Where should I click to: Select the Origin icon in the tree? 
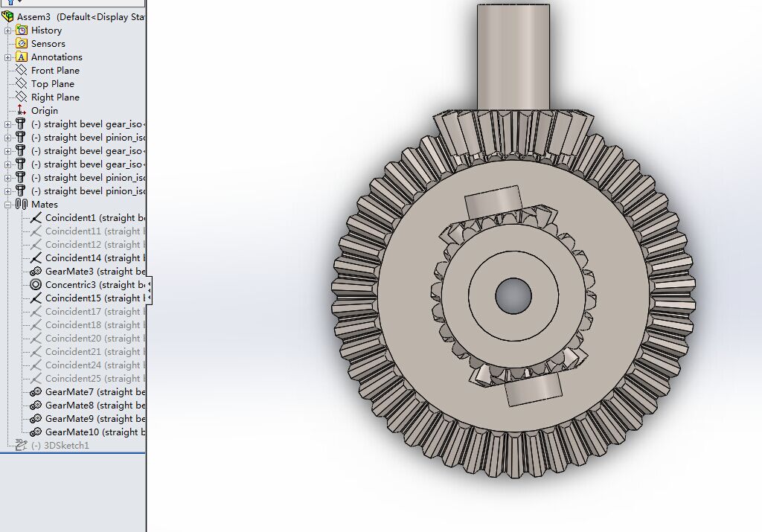(x=22, y=110)
